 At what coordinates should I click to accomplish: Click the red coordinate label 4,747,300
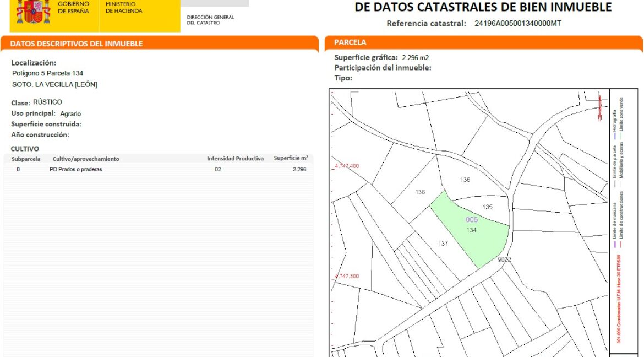(x=347, y=277)
